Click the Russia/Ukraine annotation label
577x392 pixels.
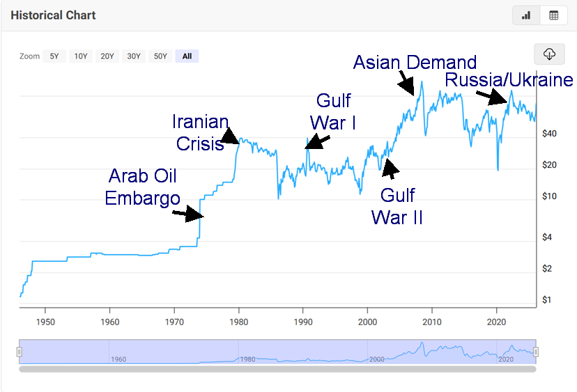pos(509,80)
